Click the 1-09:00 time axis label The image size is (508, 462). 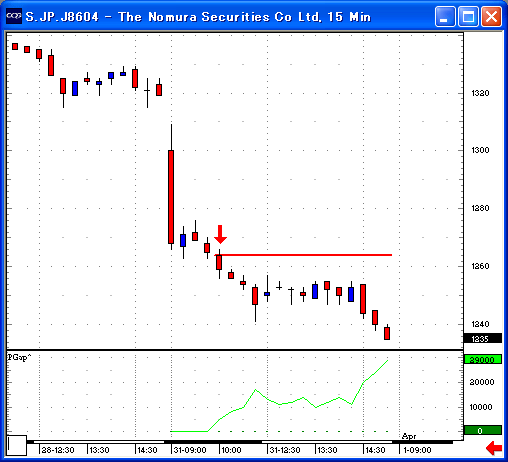point(417,450)
